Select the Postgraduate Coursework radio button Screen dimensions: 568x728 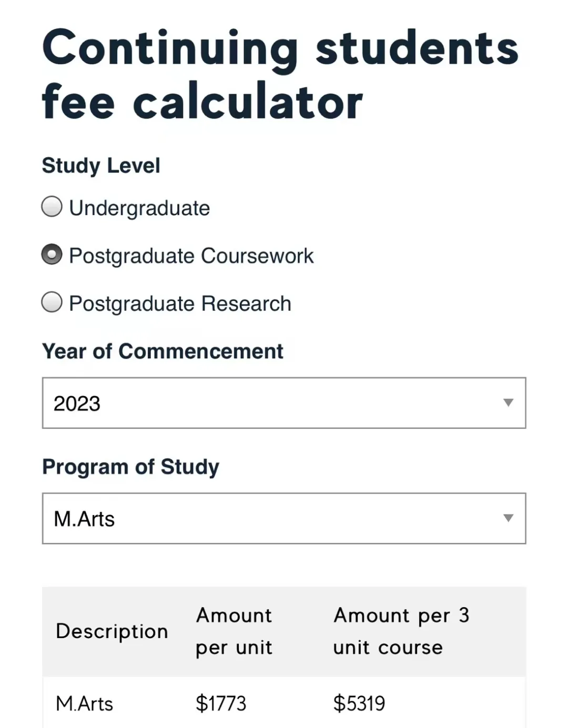tap(52, 255)
